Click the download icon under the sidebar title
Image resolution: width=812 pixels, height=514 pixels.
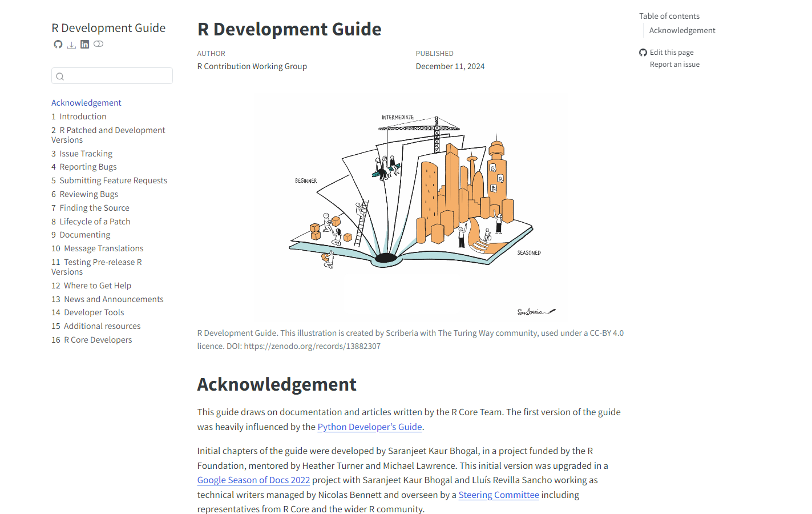pos(71,45)
